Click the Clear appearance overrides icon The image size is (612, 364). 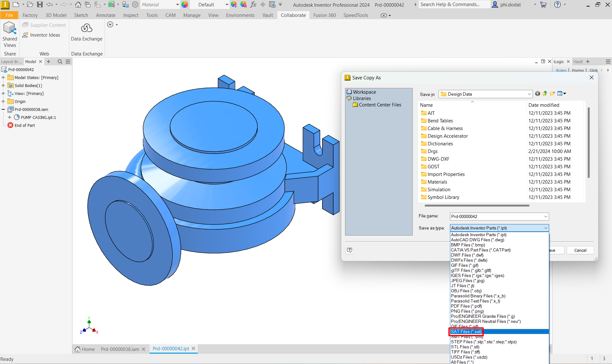pos(244,4)
